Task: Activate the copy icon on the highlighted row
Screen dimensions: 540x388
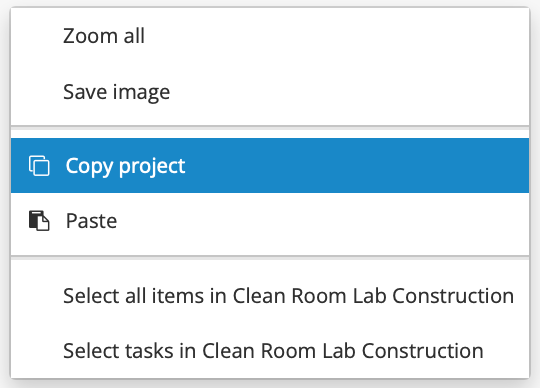Action: pyautogui.click(x=39, y=166)
